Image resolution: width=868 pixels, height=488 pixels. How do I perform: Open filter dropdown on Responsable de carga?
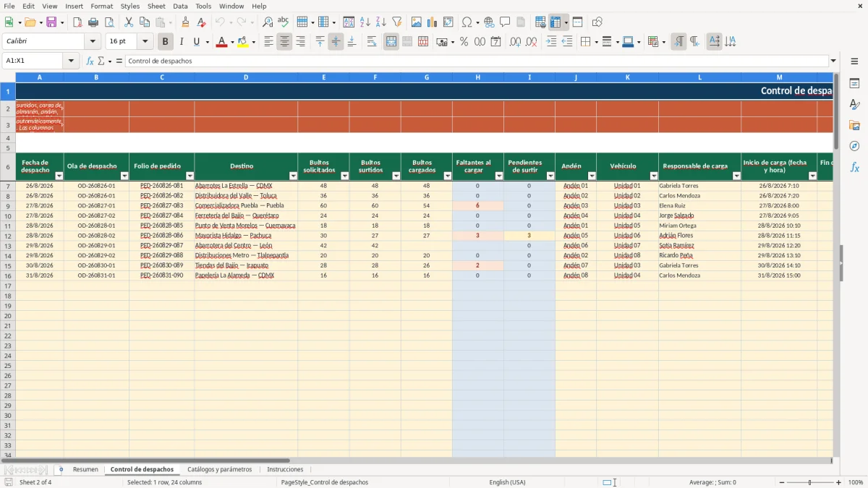[736, 176]
